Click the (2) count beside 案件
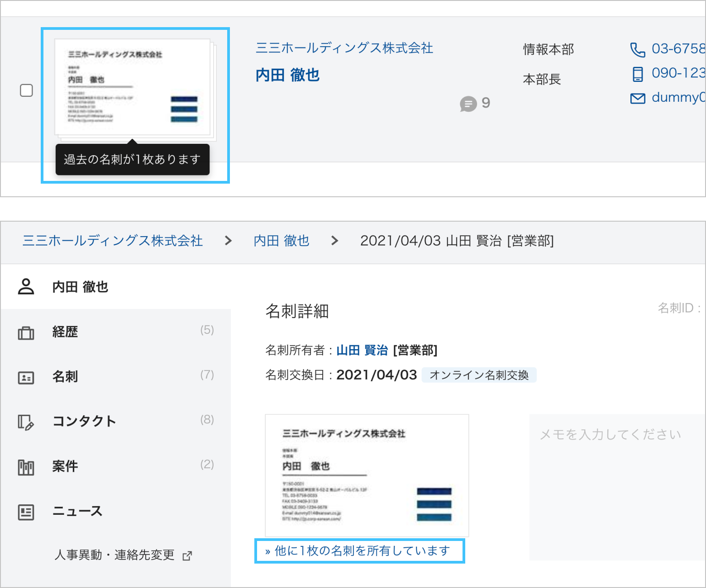The height and width of the screenshot is (588, 706). point(207,464)
